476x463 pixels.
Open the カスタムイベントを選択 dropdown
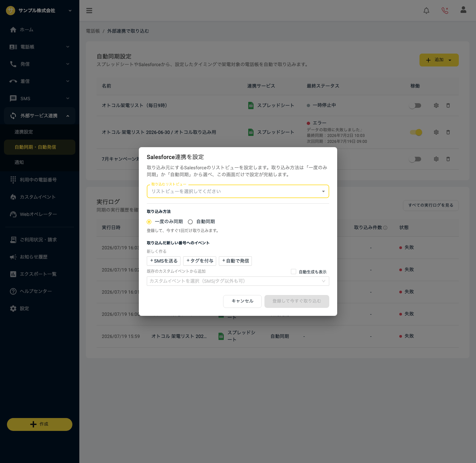238,281
